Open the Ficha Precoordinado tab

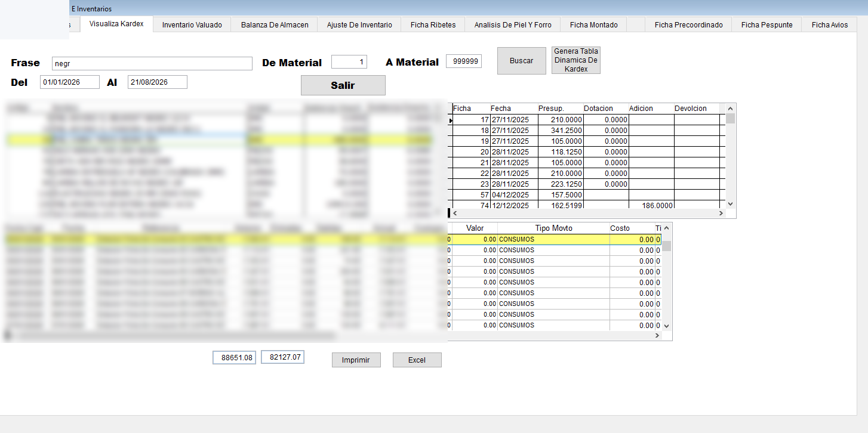point(688,25)
